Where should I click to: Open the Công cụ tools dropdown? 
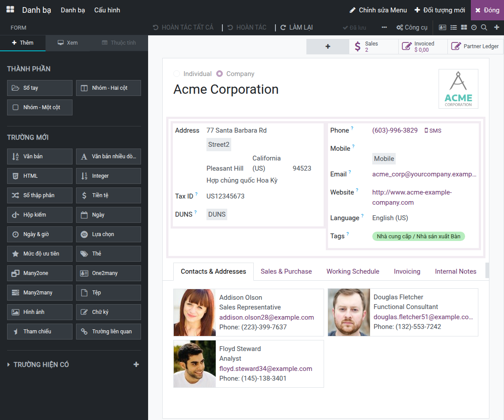(412, 28)
